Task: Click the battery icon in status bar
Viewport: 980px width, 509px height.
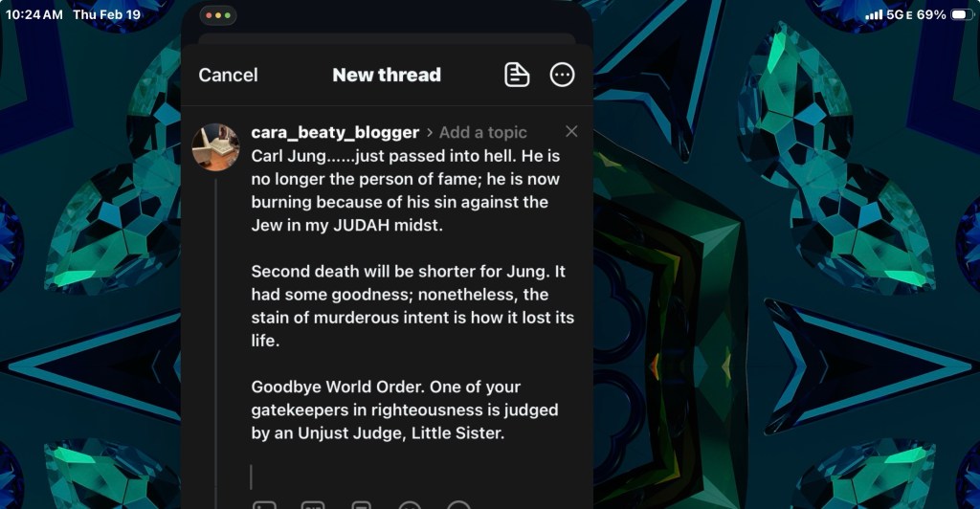Action: 962,14
